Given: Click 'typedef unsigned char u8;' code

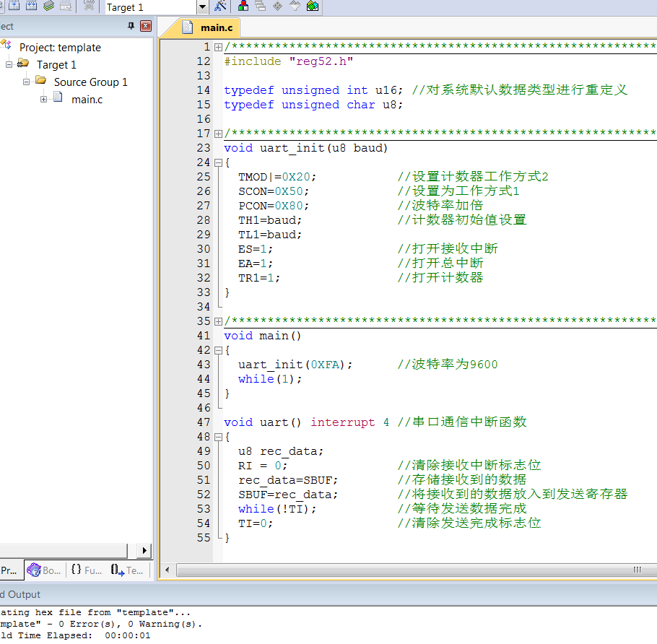Looking at the screenshot, I should point(313,105).
